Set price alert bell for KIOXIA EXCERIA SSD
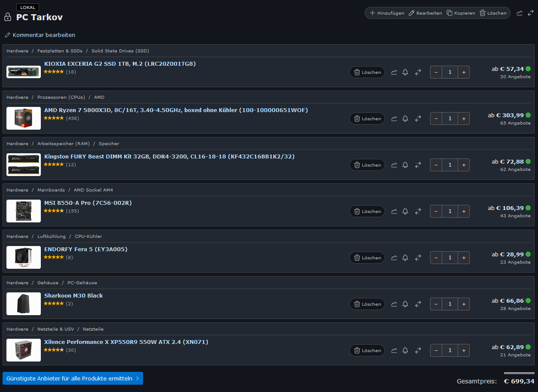The height and width of the screenshot is (392, 538). coord(405,72)
